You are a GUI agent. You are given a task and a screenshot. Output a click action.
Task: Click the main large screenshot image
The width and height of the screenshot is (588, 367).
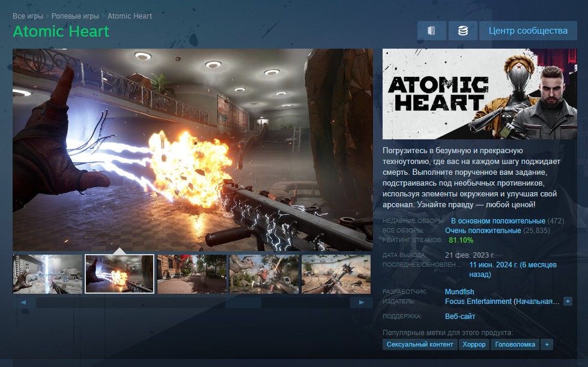(x=193, y=150)
